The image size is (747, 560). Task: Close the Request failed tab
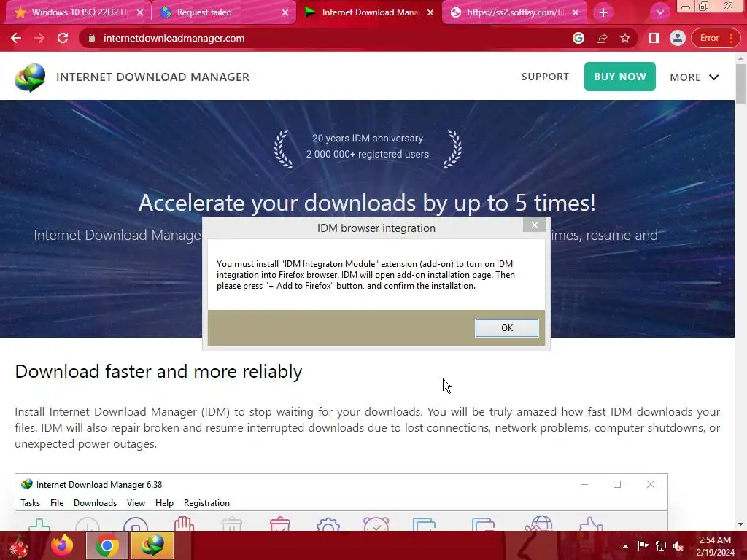click(x=285, y=12)
